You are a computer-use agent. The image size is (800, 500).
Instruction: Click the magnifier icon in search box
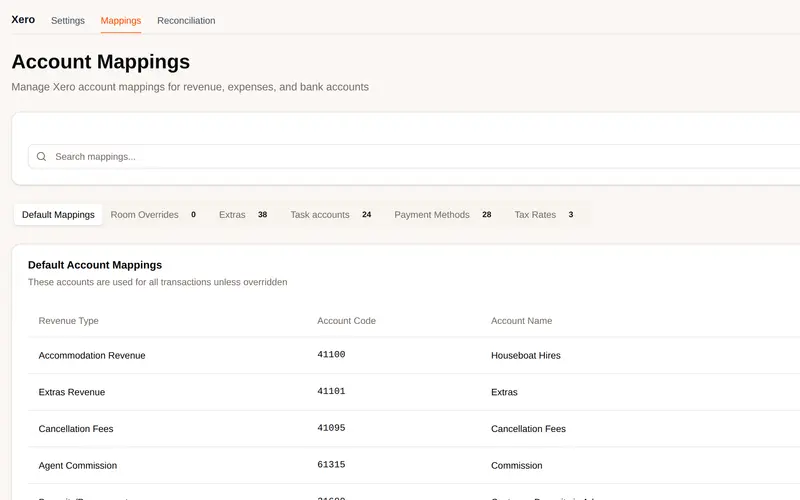pyautogui.click(x=41, y=157)
